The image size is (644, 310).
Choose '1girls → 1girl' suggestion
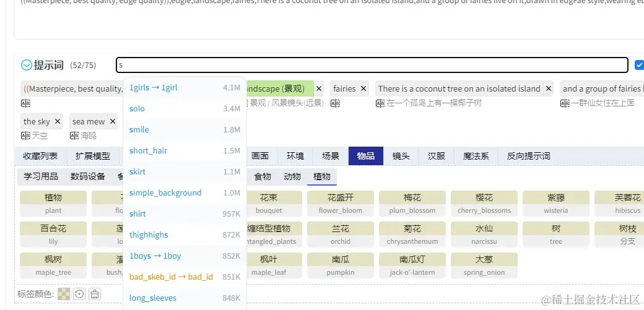pos(185,87)
